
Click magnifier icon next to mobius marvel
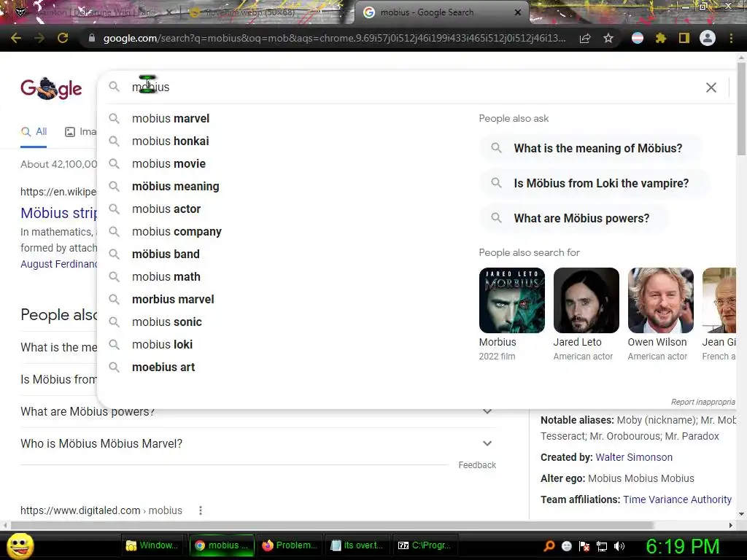click(114, 118)
